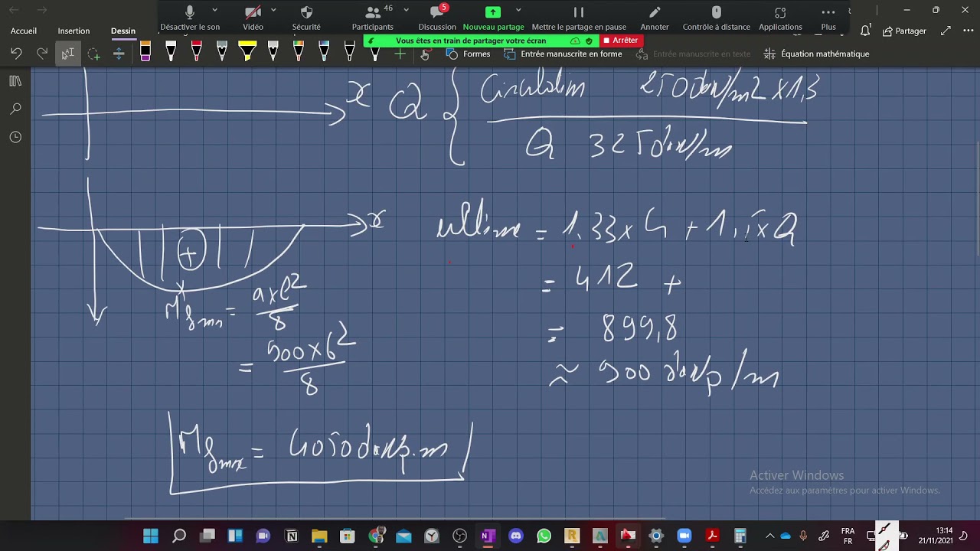Choose the galaxy-tipped pen
The image size is (980, 551).
324,52
